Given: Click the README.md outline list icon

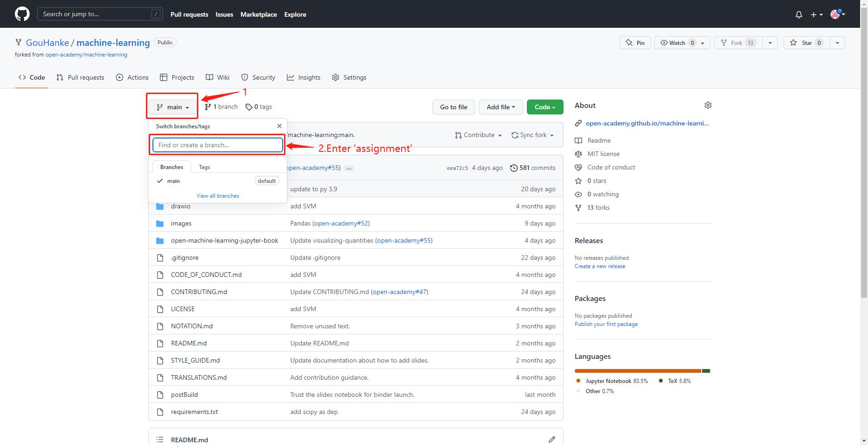Looking at the screenshot, I should click(160, 439).
